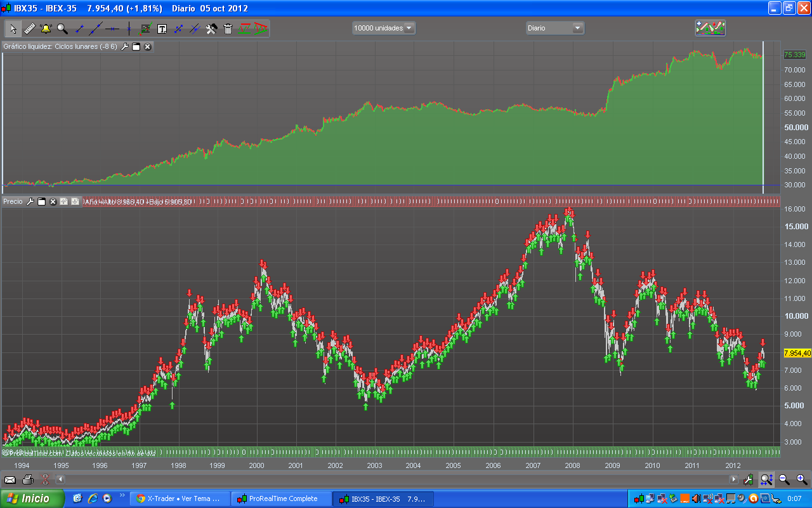Select the vertical line drawing tool
This screenshot has width=812, height=508.
129,29
